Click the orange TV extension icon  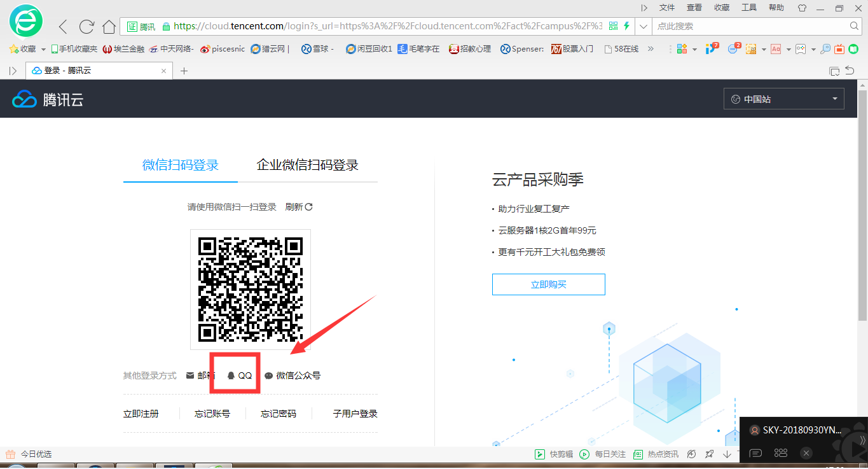[839, 48]
